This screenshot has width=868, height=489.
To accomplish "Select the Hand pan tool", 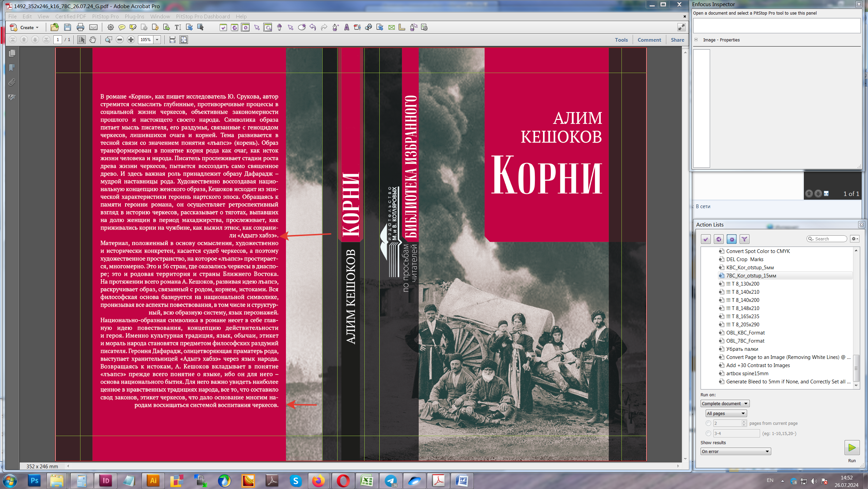I will (x=93, y=40).
